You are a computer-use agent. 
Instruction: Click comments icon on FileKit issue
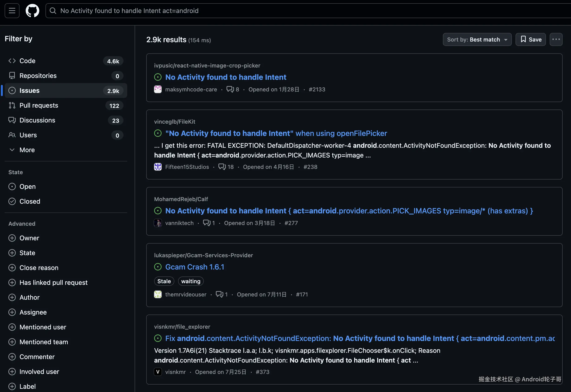pos(222,167)
